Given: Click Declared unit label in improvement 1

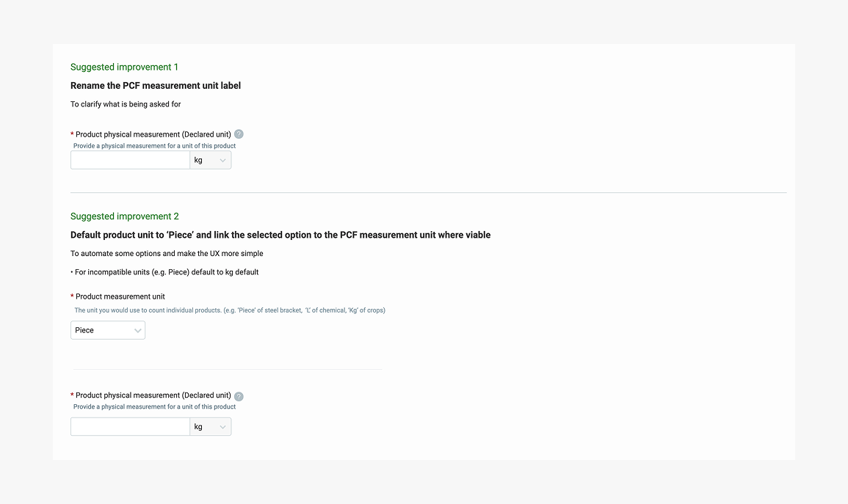Looking at the screenshot, I should pyautogui.click(x=153, y=134).
